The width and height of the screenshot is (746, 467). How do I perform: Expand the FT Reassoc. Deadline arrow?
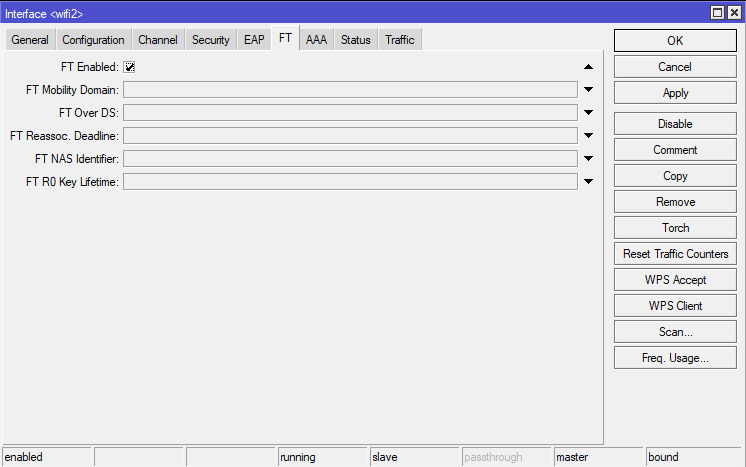[x=588, y=136]
